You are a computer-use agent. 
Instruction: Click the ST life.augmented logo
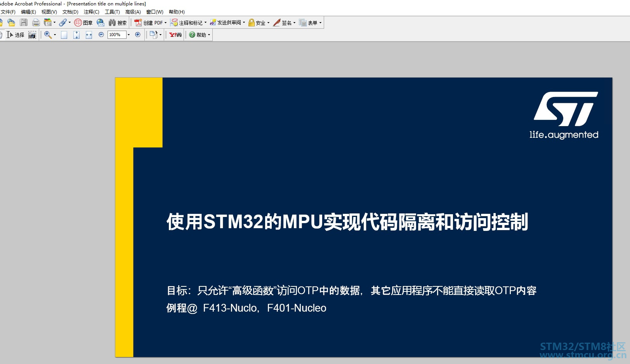point(564,115)
